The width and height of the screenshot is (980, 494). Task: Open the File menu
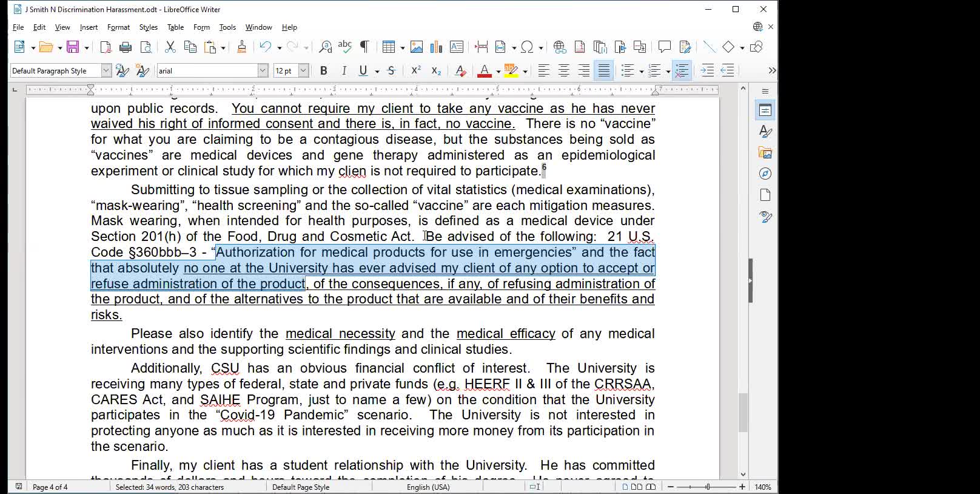point(18,27)
